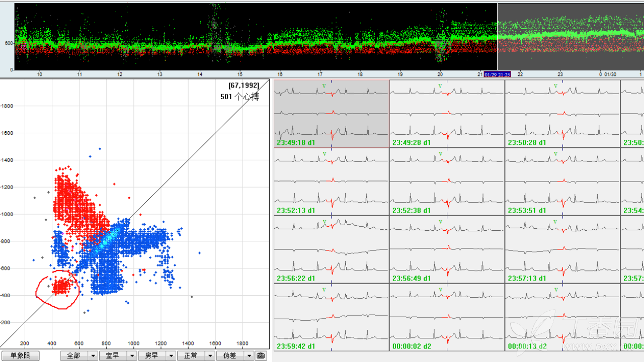The image size is (644, 362).
Task: Expand the 正常 dropdown arrow
Action: point(209,355)
